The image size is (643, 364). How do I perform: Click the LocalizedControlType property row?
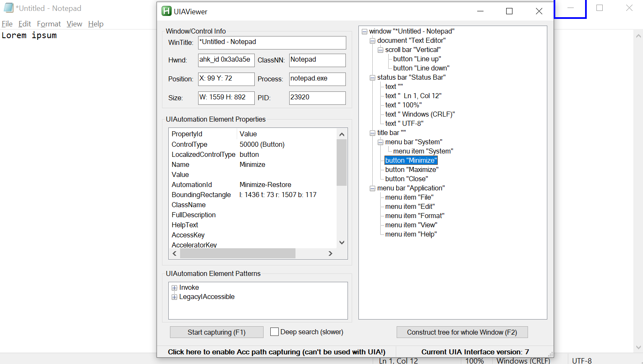[x=253, y=154]
